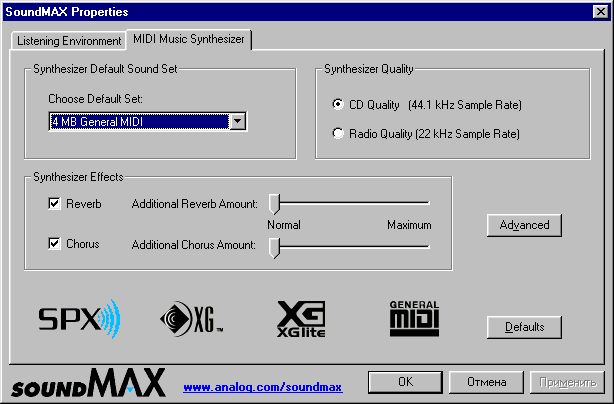The image size is (614, 404).
Task: Click the Normal label under reverb slider
Action: click(x=284, y=225)
